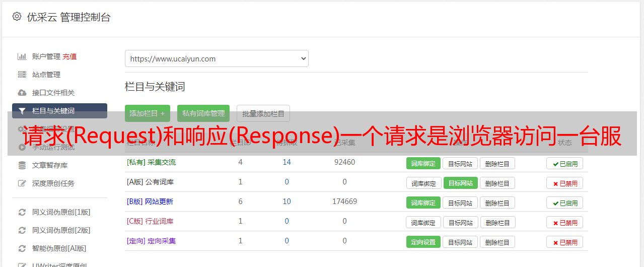Toggle 已禁用 status for 公有词库
Screen dimensions: 644x267
565,183
